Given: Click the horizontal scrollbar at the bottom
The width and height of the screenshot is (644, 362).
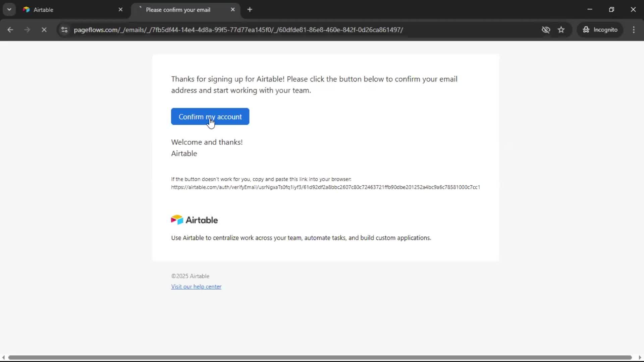Looking at the screenshot, I should pos(320,357).
